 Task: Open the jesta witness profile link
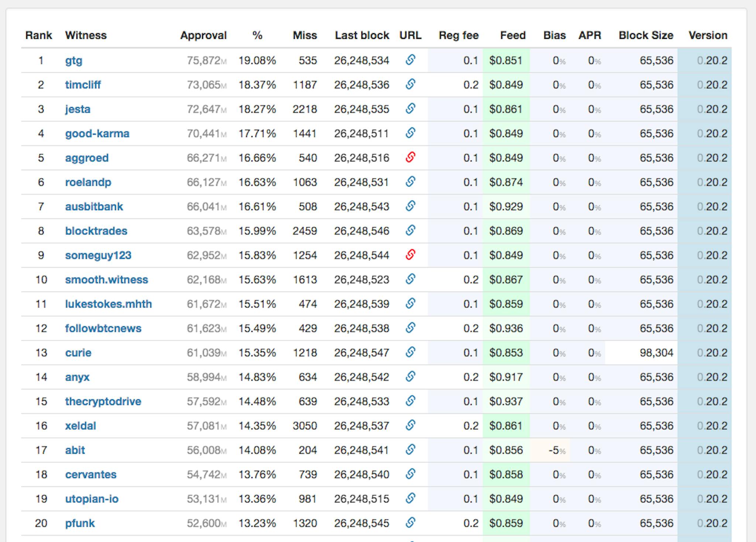(x=78, y=109)
